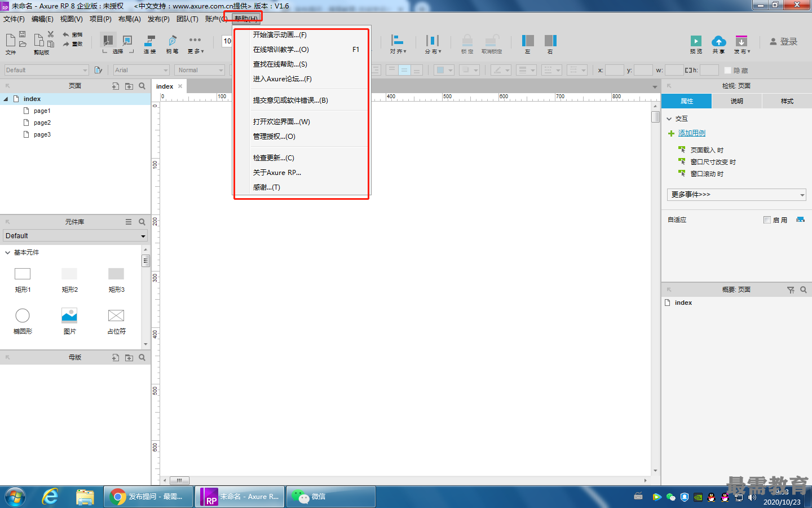
Task: Enable the adaptive views checkbox (启用)
Action: [x=767, y=220]
